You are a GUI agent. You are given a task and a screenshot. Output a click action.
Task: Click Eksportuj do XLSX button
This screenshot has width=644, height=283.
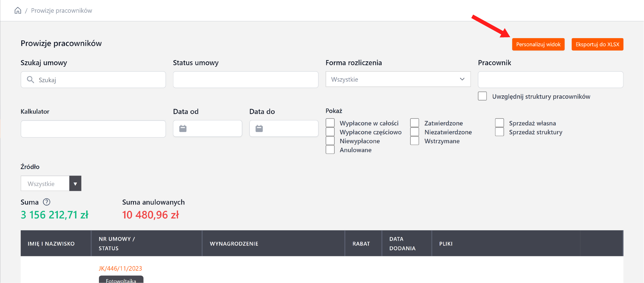point(597,44)
